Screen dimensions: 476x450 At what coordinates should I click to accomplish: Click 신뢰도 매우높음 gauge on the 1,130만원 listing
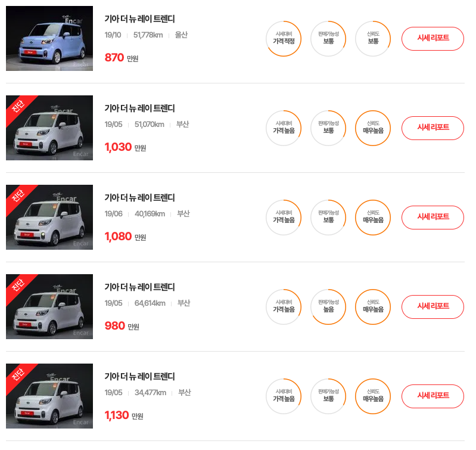(373, 396)
